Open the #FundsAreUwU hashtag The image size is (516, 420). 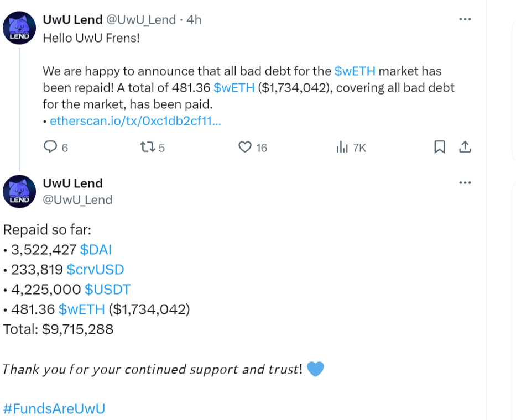tap(54, 409)
